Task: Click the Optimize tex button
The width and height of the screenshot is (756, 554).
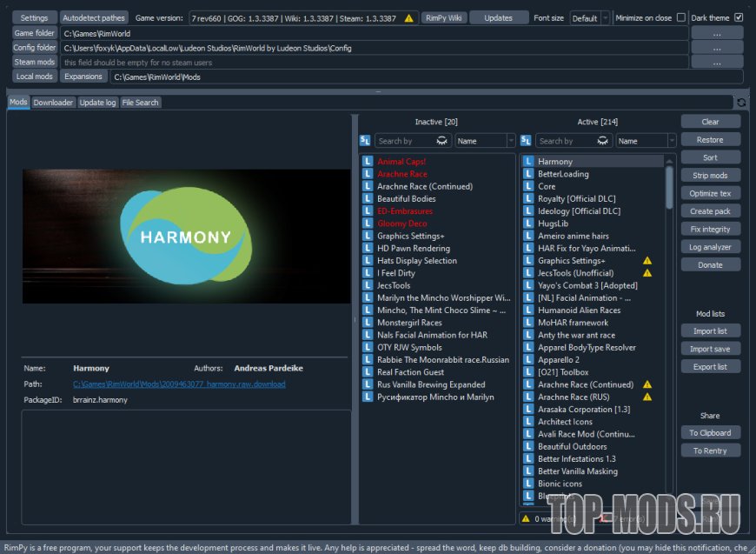Action: [710, 193]
